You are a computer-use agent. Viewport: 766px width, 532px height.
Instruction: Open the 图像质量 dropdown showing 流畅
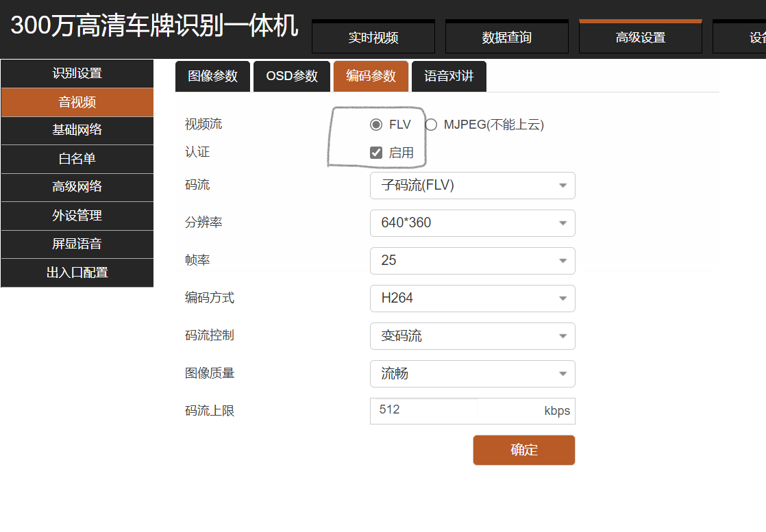click(x=472, y=373)
